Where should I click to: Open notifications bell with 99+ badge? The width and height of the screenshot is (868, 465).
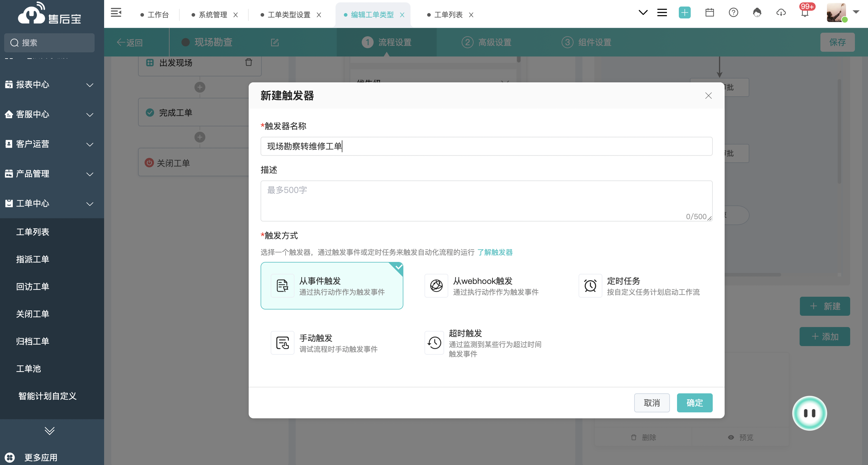pos(805,12)
